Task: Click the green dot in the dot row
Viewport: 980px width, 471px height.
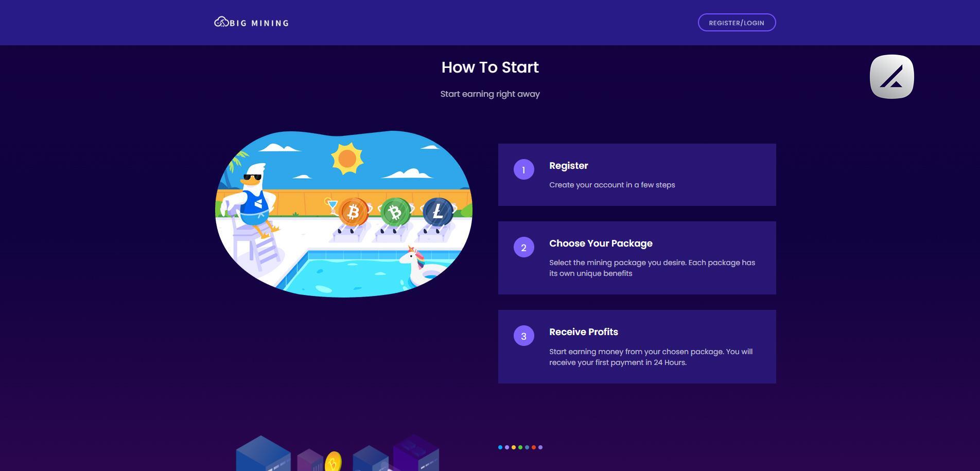Action: pos(520,447)
